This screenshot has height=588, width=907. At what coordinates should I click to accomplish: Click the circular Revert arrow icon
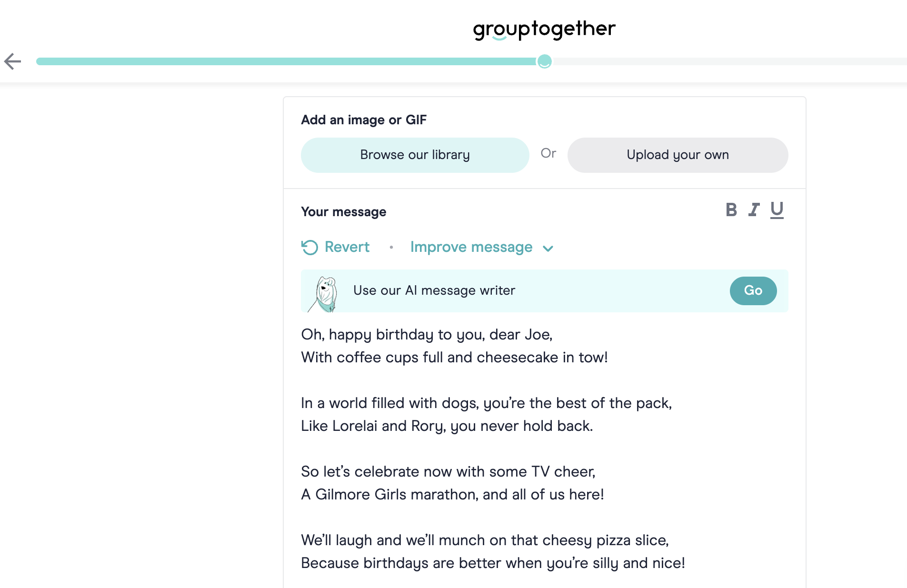pyautogui.click(x=310, y=247)
